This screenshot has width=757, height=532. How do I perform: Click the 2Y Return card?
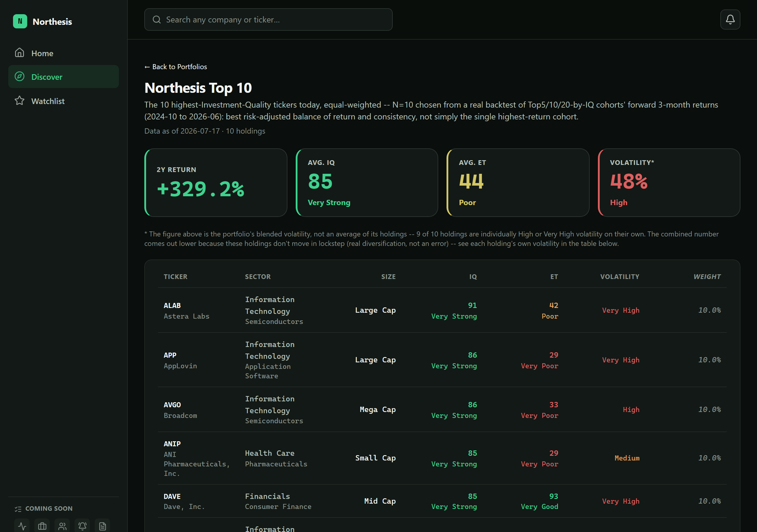tap(216, 183)
